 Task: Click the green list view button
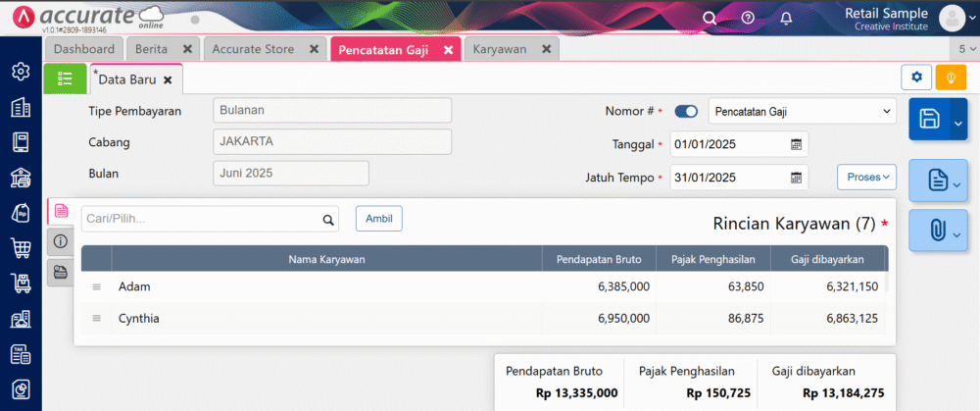(65, 78)
